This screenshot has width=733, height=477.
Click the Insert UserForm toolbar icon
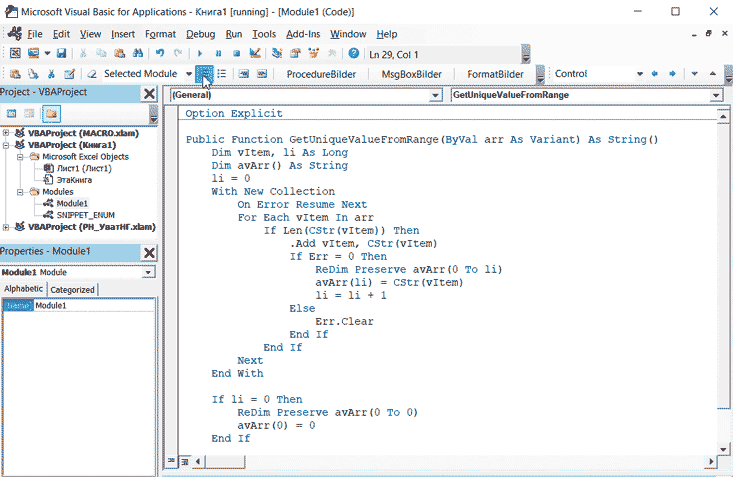[33, 53]
